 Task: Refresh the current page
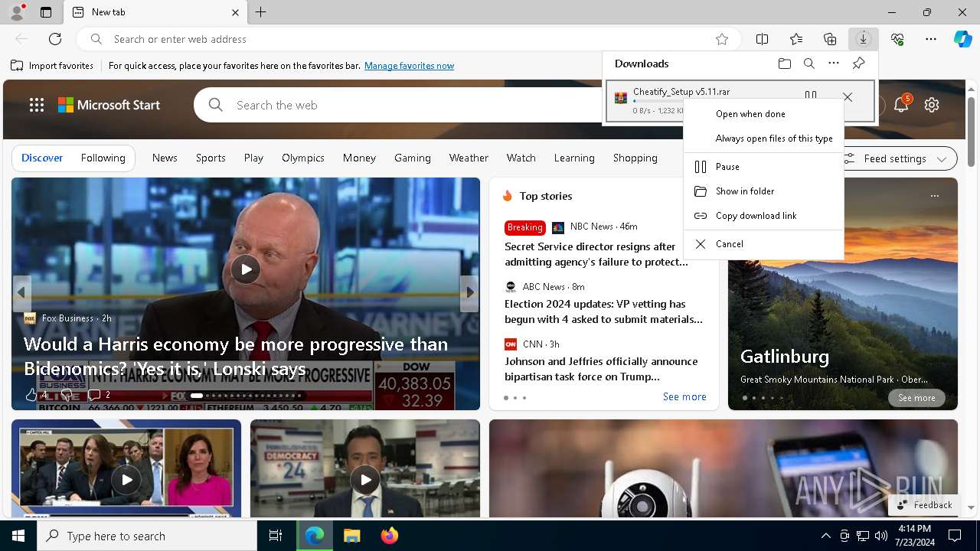click(55, 39)
